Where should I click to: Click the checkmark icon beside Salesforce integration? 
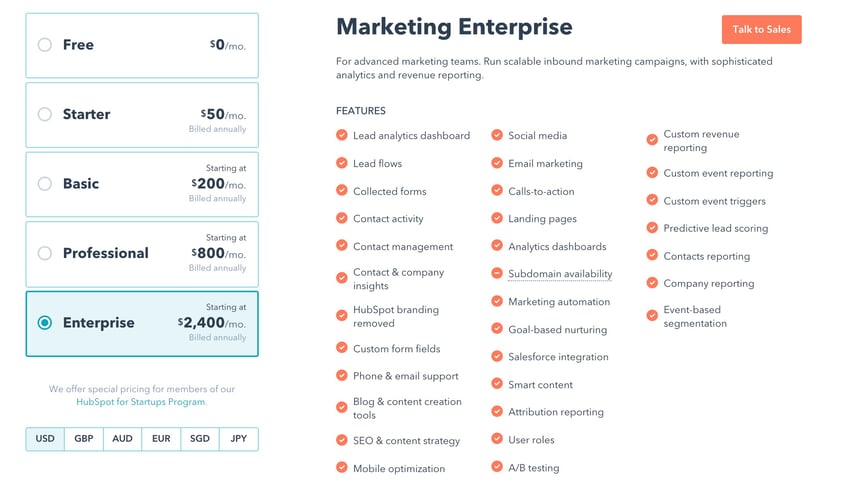[497, 356]
